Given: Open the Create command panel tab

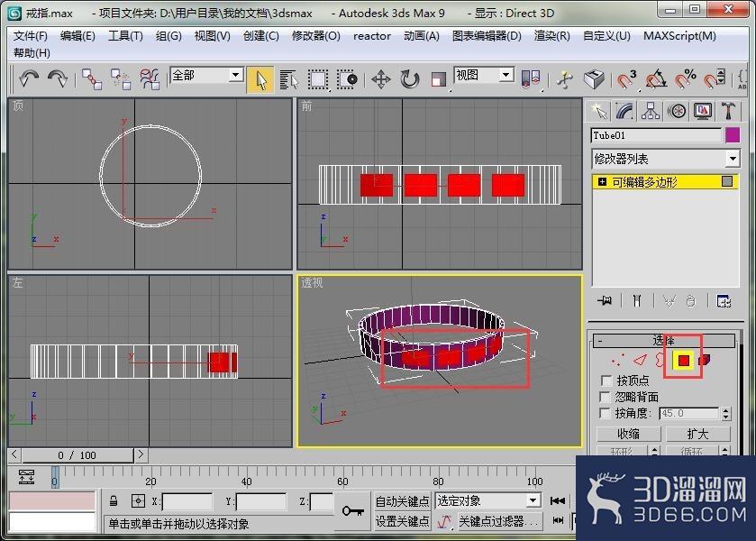Looking at the screenshot, I should 599,112.
